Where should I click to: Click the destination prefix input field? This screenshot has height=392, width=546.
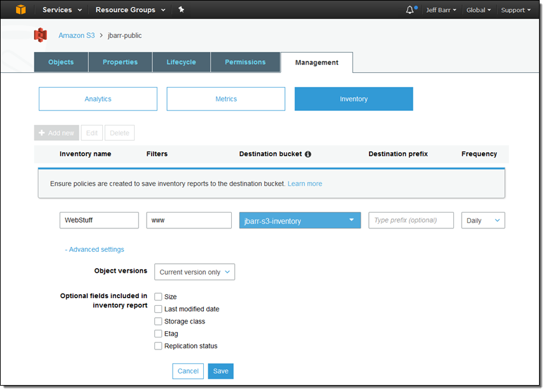tap(411, 220)
